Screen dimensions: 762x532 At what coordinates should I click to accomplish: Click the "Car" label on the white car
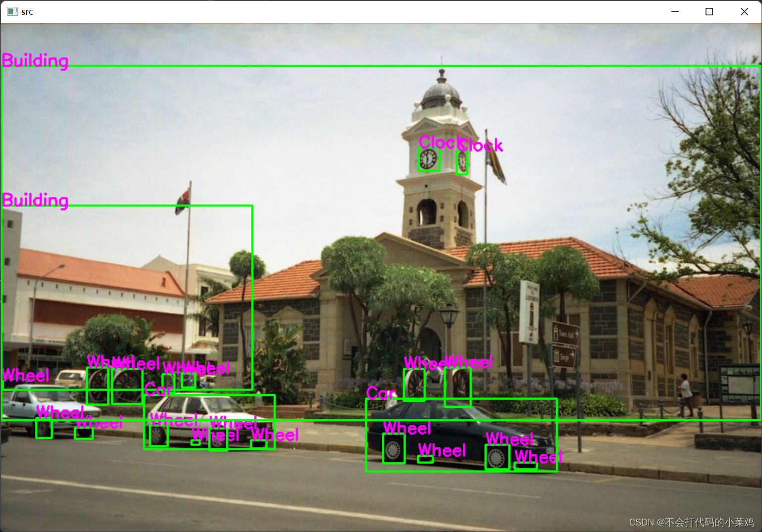point(157,390)
